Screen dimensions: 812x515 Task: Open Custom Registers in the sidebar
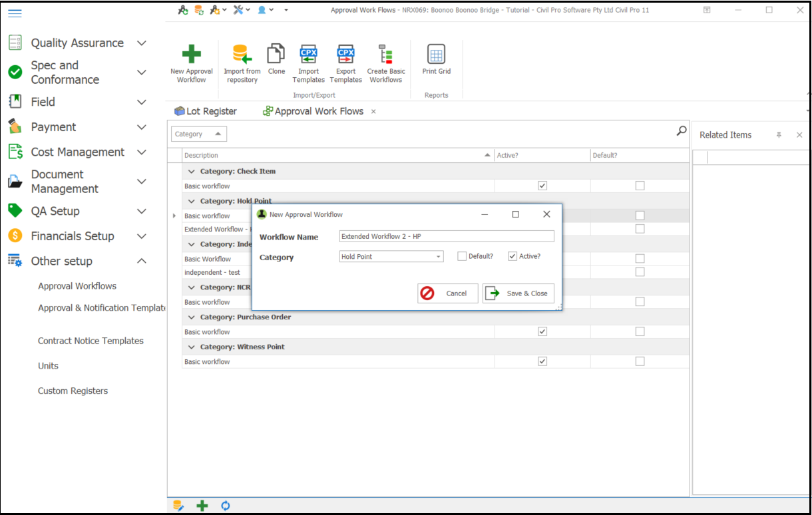[x=73, y=391]
